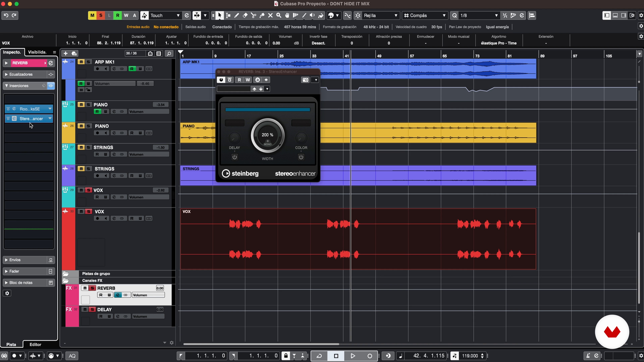The height and width of the screenshot is (362, 644).
Task: Toggle Read automation on PIANO track 25
Action: 97,112
